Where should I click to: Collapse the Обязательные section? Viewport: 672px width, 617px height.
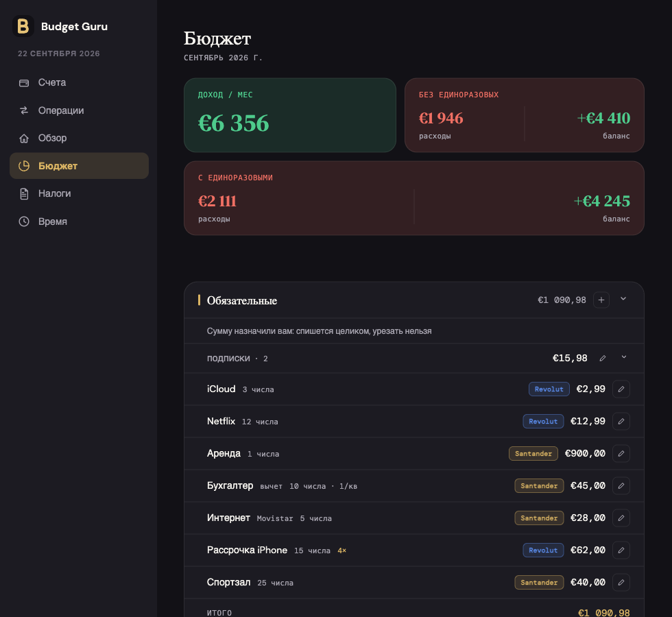[x=623, y=299]
